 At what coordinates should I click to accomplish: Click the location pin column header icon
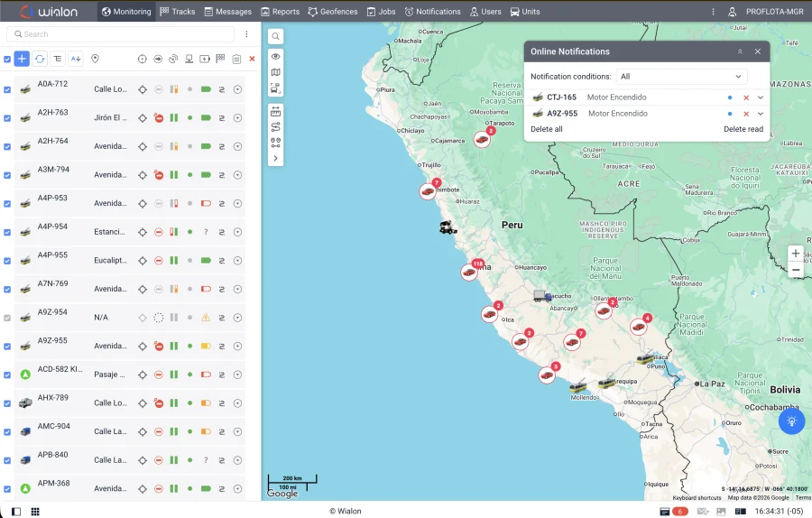pyautogui.click(x=95, y=59)
